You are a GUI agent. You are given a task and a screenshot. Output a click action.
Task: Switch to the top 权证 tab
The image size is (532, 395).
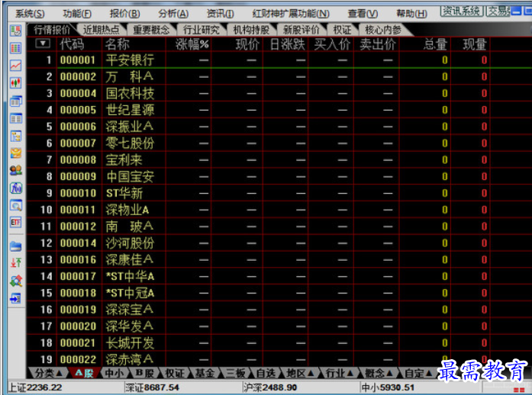pyautogui.click(x=342, y=30)
